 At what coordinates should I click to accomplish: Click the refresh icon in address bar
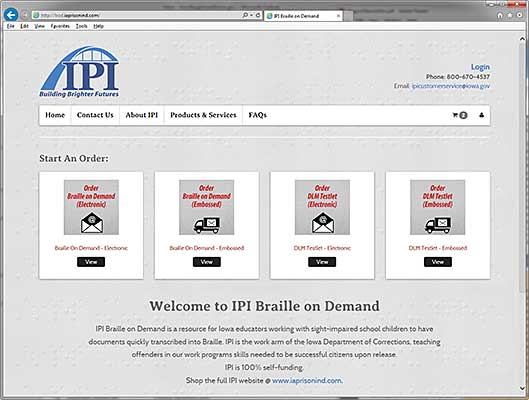258,15
